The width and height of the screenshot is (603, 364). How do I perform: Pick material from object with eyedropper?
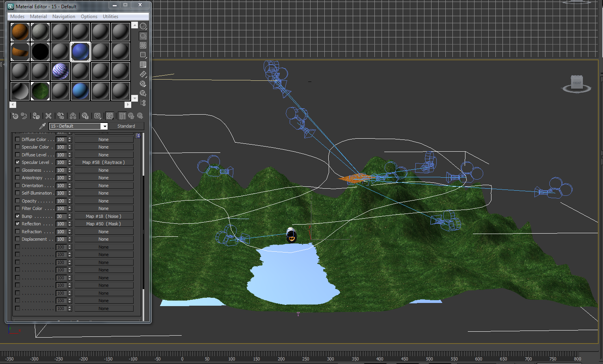tap(43, 126)
